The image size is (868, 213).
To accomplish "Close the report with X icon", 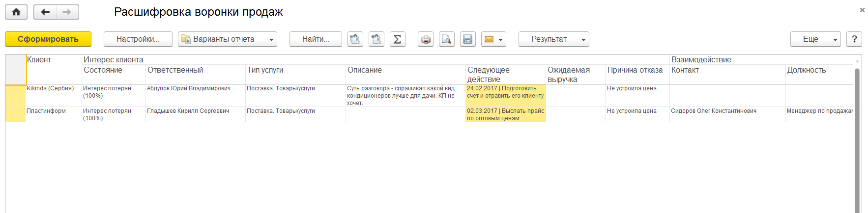I will point(862,10).
